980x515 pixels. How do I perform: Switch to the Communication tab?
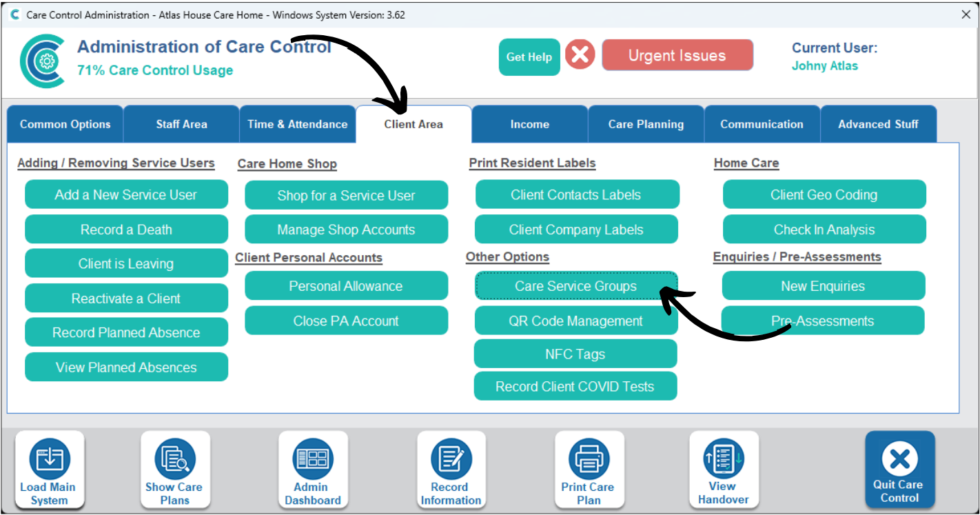point(762,124)
